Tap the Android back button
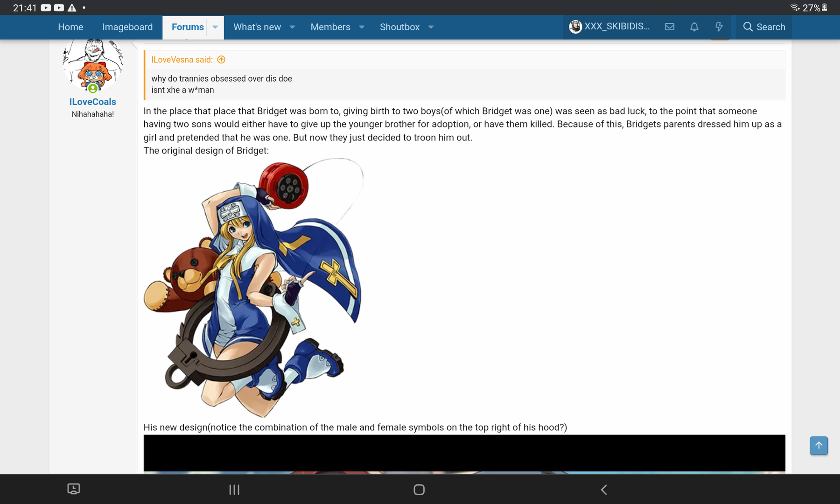This screenshot has width=840, height=504. pyautogui.click(x=604, y=490)
